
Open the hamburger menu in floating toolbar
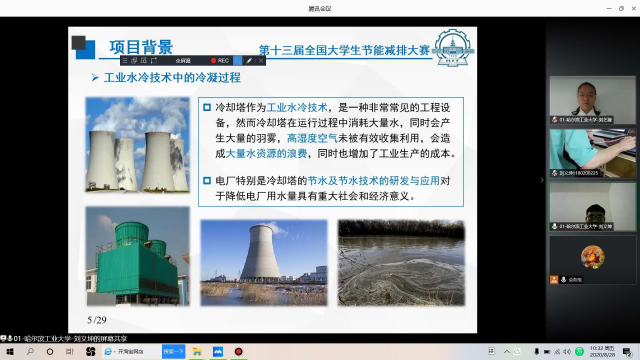pyautogui.click(x=124, y=60)
